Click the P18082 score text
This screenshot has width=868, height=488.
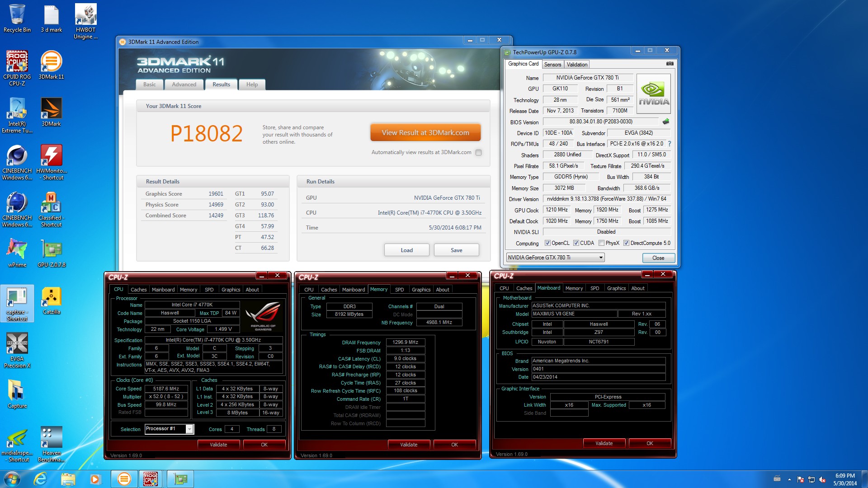(x=206, y=133)
